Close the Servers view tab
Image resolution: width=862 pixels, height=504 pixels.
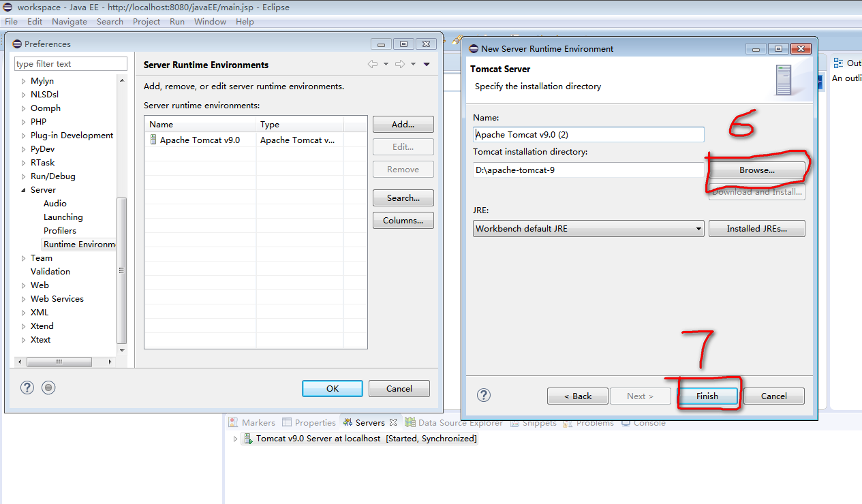coord(393,422)
